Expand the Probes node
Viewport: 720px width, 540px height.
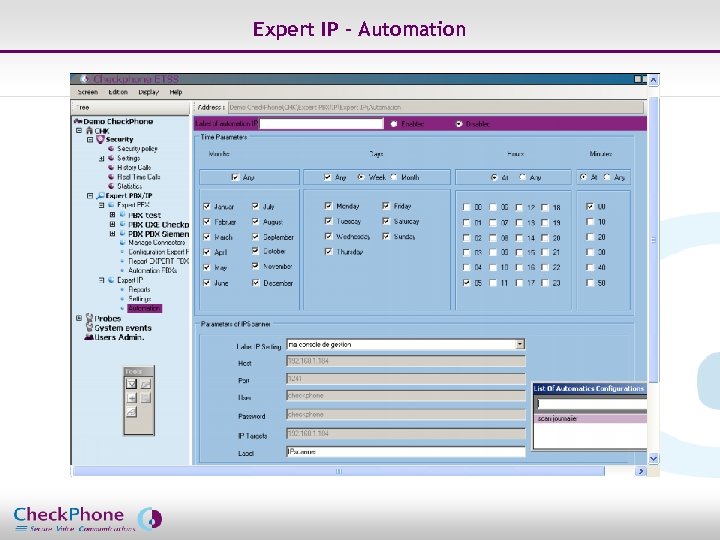(79, 318)
